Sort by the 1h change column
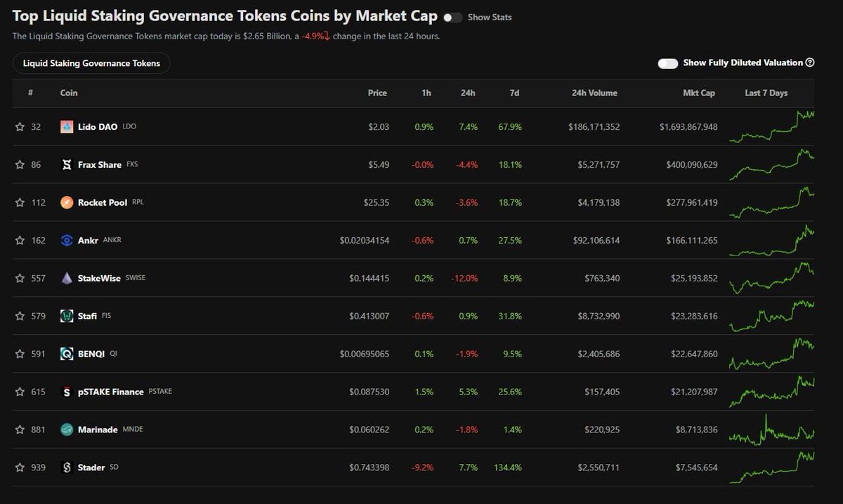The height and width of the screenshot is (504, 843). pyautogui.click(x=426, y=93)
